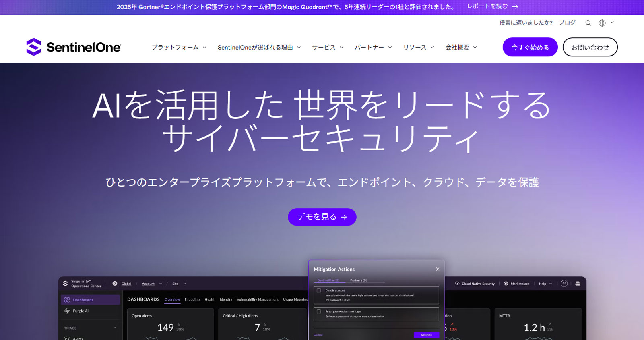Expand the リソース navigation menu
The height and width of the screenshot is (340, 644).
click(x=419, y=47)
